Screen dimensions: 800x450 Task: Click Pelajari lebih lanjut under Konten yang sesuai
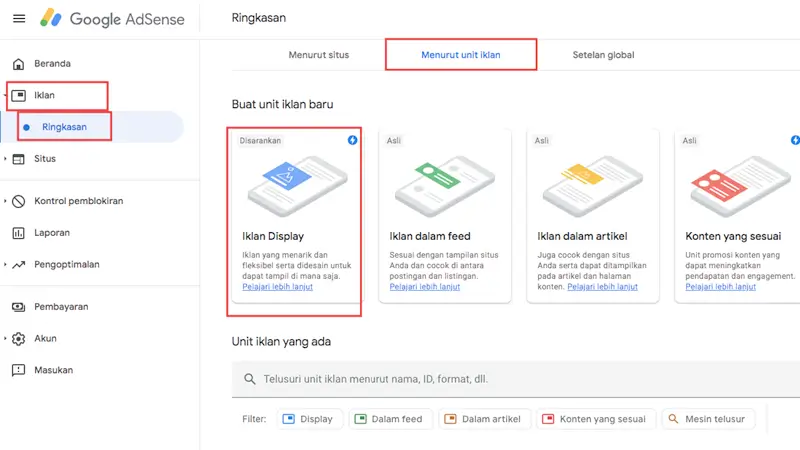coord(720,287)
